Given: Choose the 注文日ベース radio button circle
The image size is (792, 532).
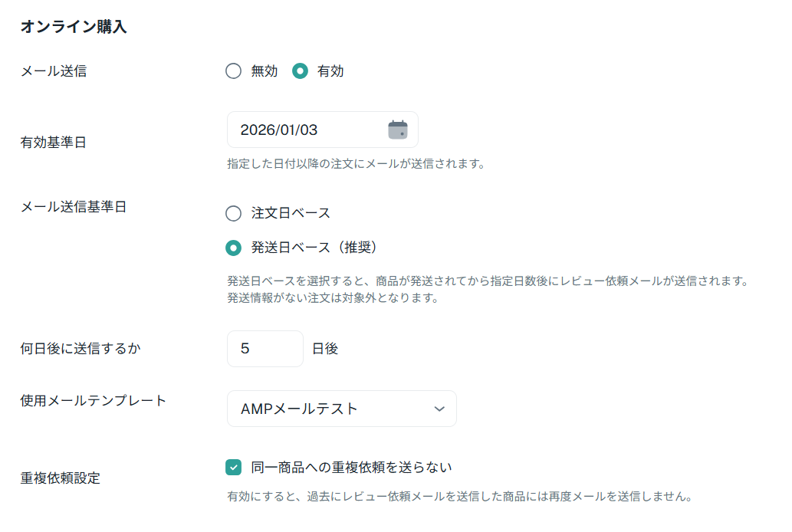Looking at the screenshot, I should [x=234, y=213].
